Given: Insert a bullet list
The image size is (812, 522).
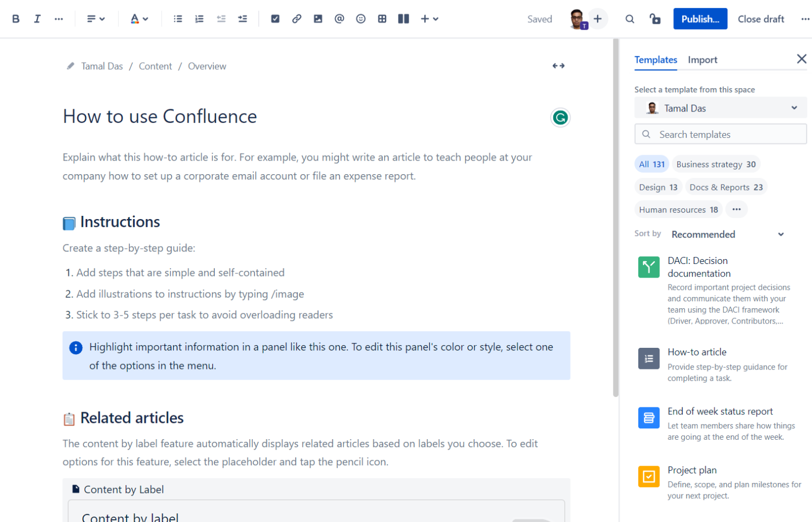Looking at the screenshot, I should pyautogui.click(x=178, y=19).
